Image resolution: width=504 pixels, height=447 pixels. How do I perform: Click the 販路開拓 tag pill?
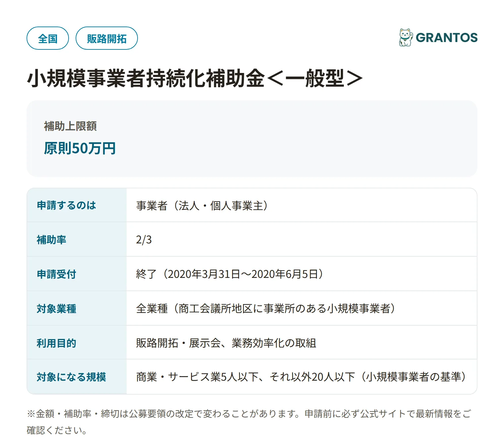[x=107, y=38]
